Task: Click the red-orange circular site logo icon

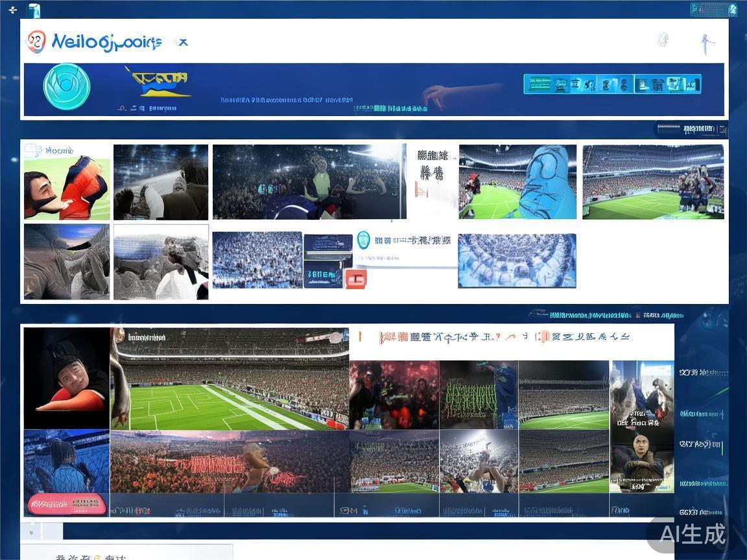Action: 36,42
